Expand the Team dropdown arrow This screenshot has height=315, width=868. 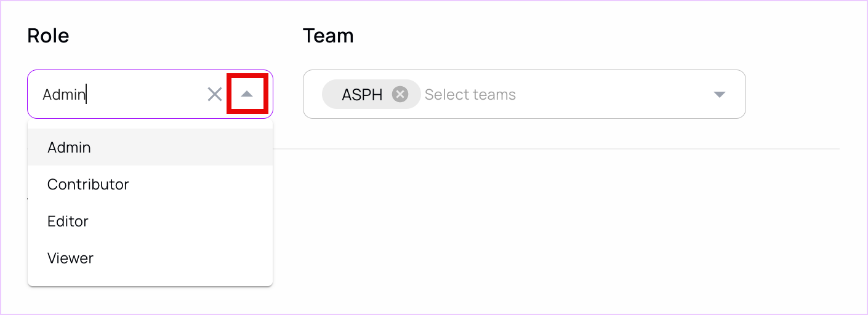coord(719,94)
